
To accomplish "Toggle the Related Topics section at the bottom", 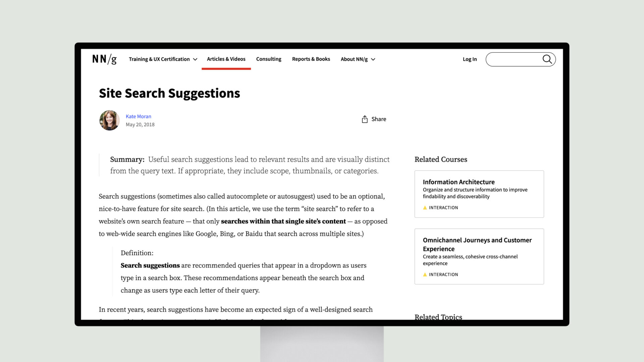I will pyautogui.click(x=438, y=317).
